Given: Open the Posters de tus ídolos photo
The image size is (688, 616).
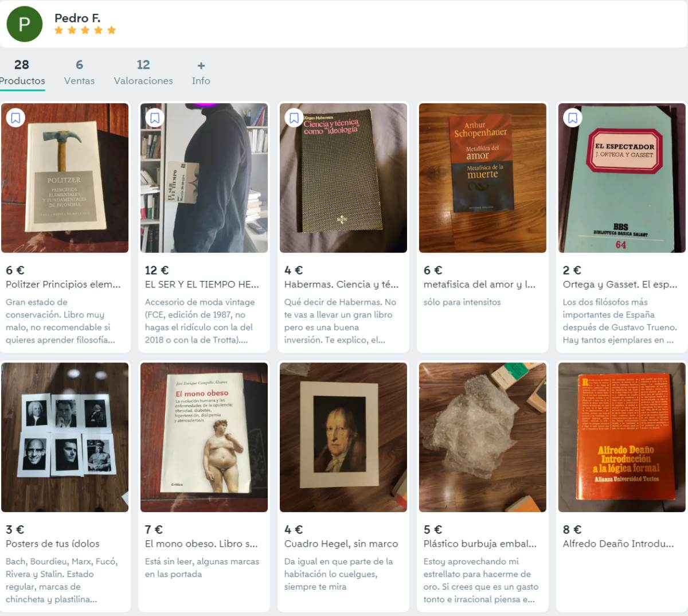Looking at the screenshot, I should pos(65,437).
